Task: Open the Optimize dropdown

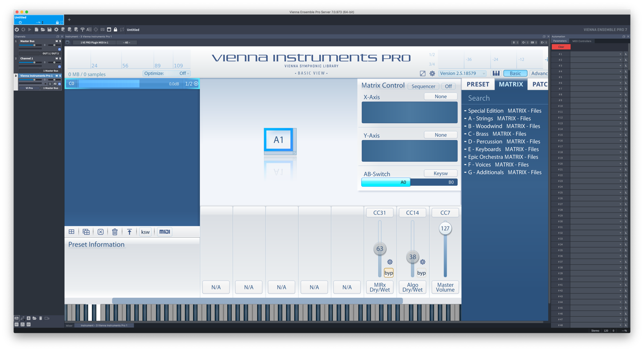Action: coord(167,74)
